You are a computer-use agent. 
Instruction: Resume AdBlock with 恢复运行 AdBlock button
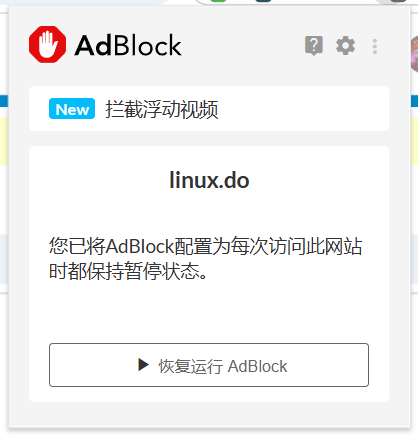(x=209, y=365)
